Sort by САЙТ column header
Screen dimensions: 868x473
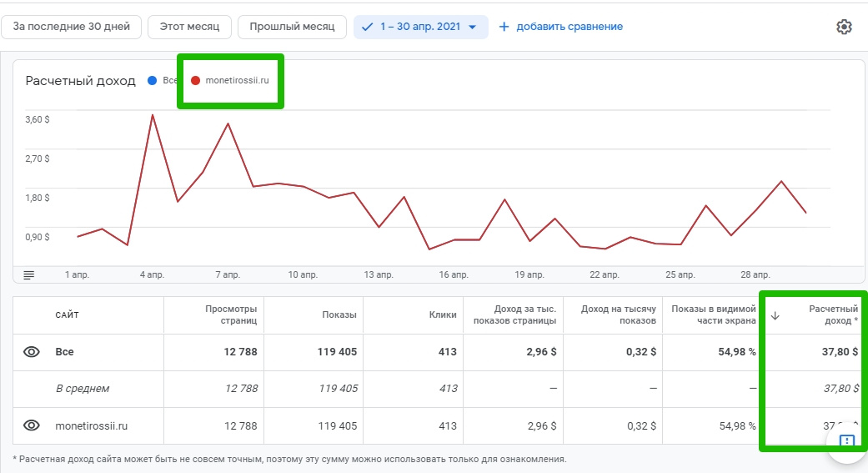(x=68, y=314)
